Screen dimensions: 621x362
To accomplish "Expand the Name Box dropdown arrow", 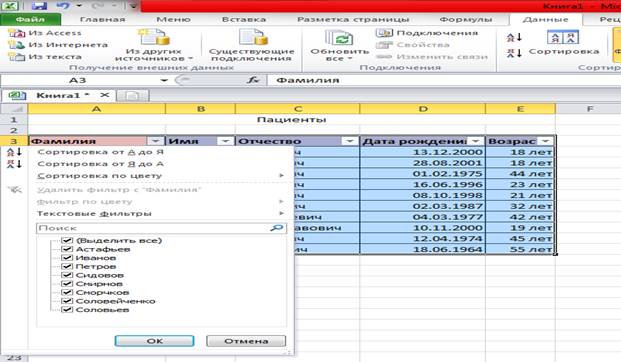I will point(164,80).
